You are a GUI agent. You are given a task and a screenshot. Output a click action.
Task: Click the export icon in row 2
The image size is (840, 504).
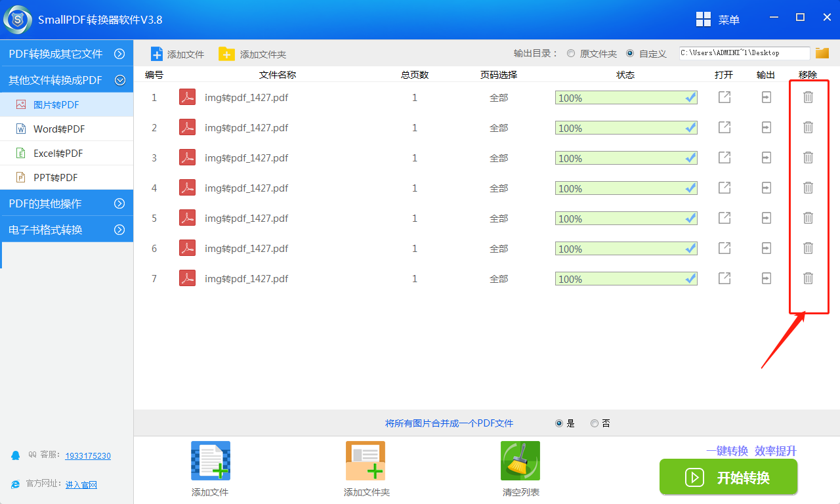766,127
